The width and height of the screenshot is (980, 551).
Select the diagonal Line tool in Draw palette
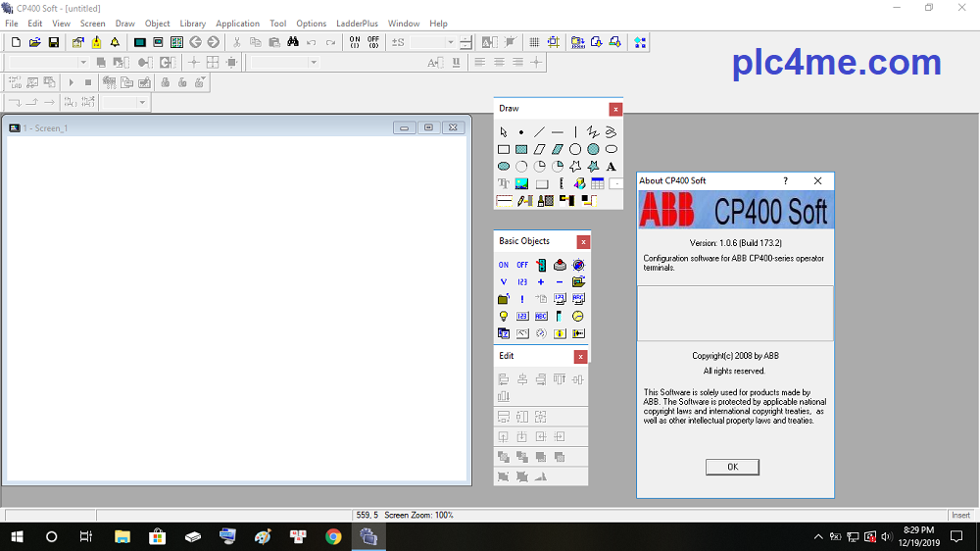click(x=539, y=132)
